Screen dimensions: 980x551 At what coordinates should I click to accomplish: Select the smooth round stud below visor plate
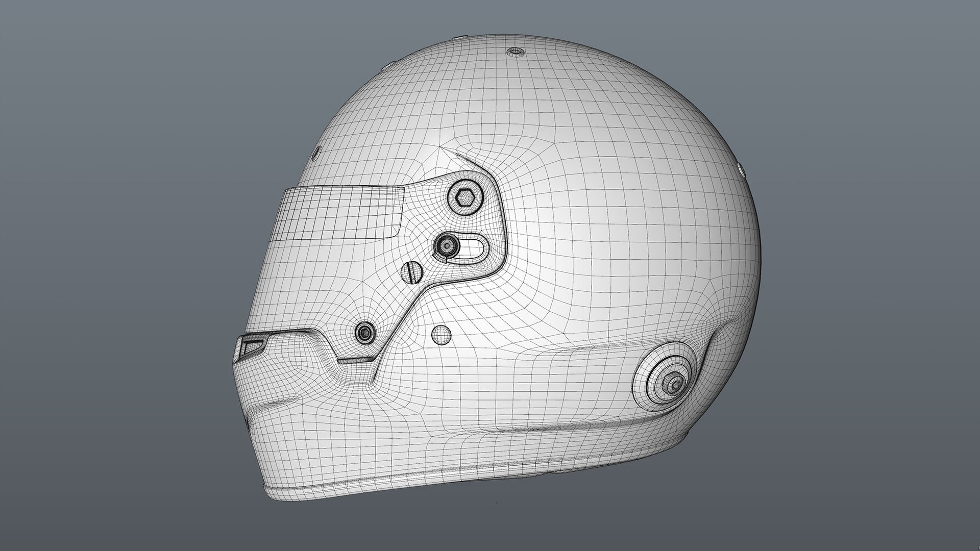442,334
